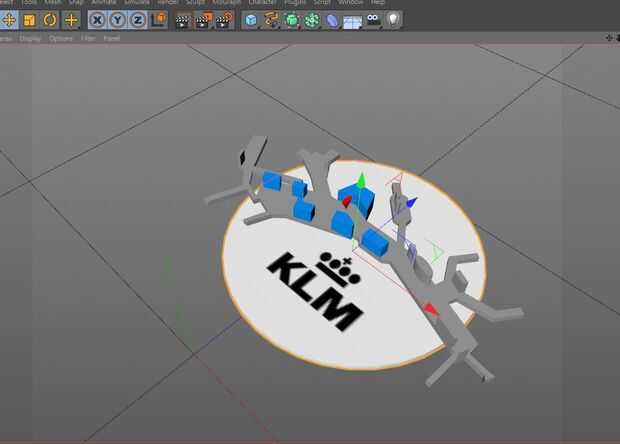620x444 pixels.
Task: Click the red X axis gizmo arrow on cubes
Action: pos(346,201)
